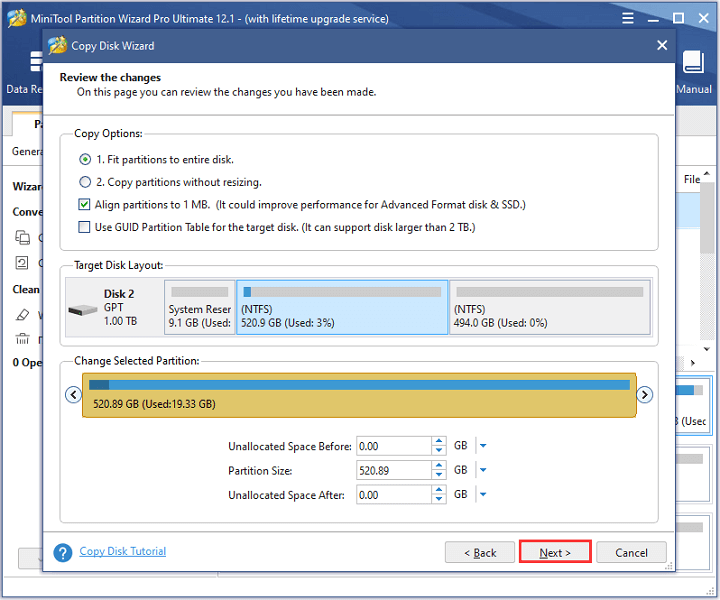Click the Copy Disk Wizard title icon
Image resolution: width=720 pixels, height=600 pixels.
click(x=58, y=45)
